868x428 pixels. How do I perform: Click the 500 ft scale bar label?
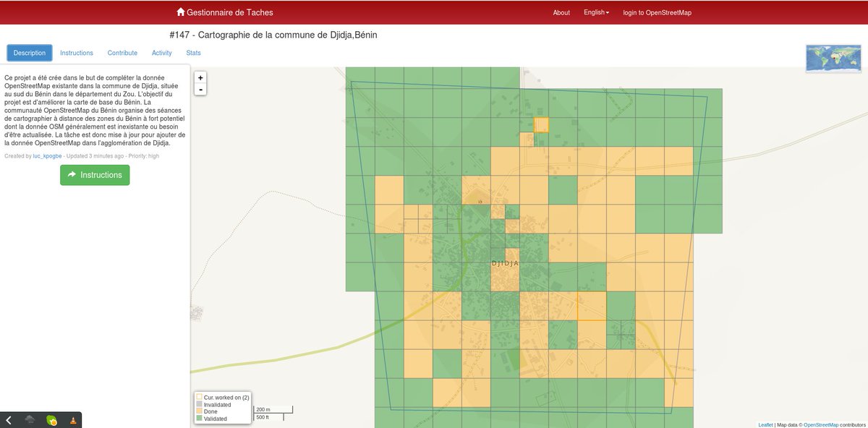point(263,417)
